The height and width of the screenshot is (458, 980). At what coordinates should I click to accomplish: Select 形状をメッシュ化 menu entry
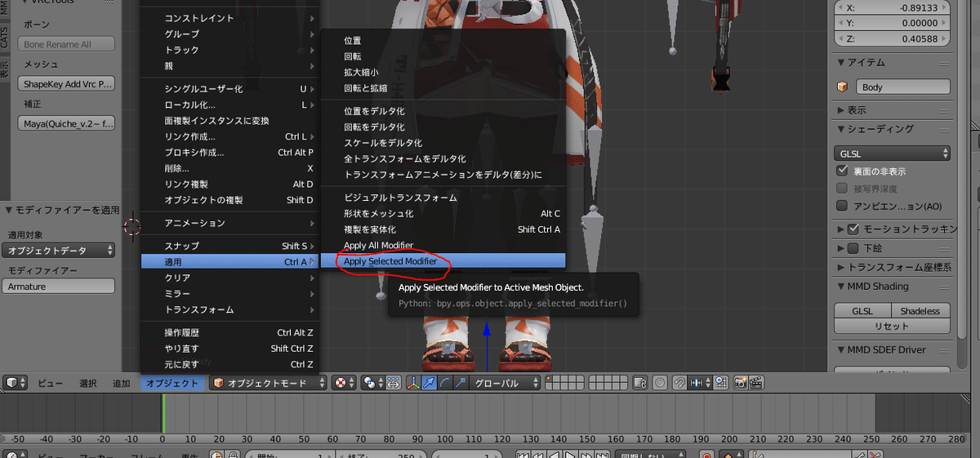pyautogui.click(x=443, y=214)
